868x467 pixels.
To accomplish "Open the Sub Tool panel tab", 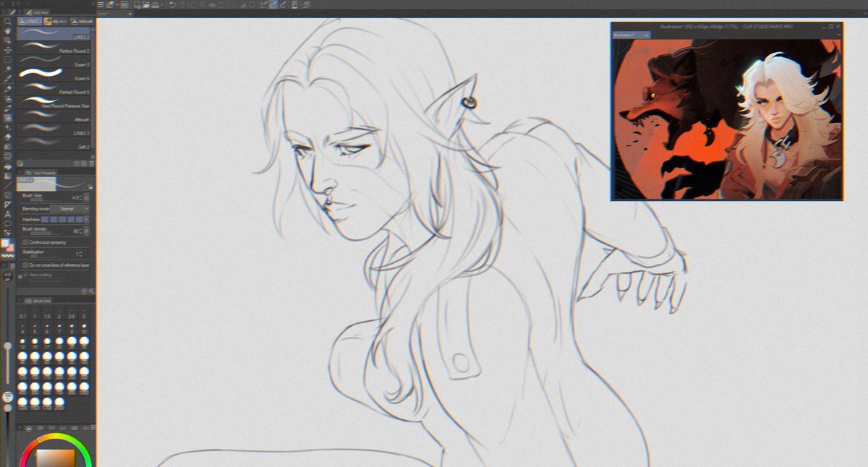I will [x=38, y=12].
